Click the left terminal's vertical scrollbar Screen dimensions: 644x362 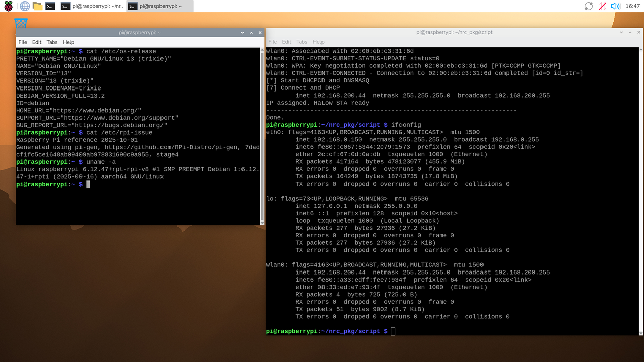click(262, 136)
